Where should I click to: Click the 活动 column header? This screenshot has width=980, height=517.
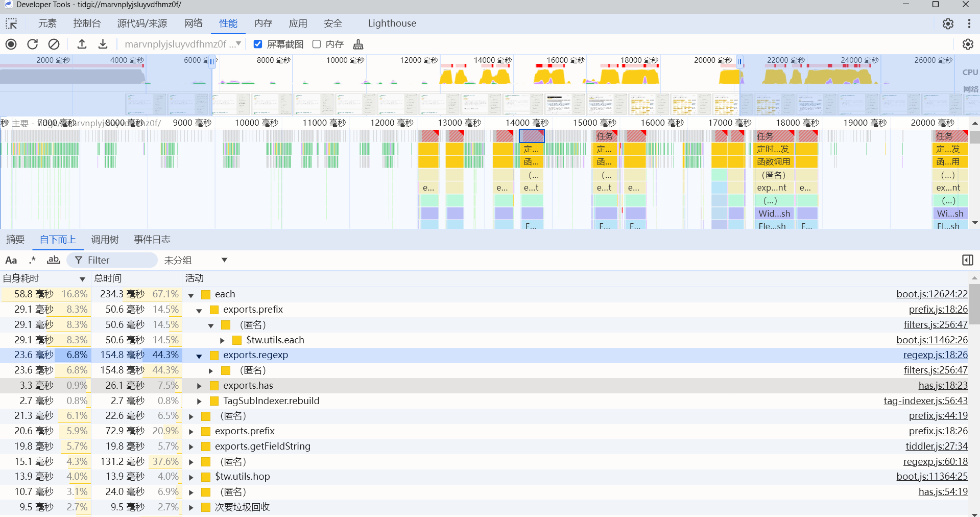point(575,278)
